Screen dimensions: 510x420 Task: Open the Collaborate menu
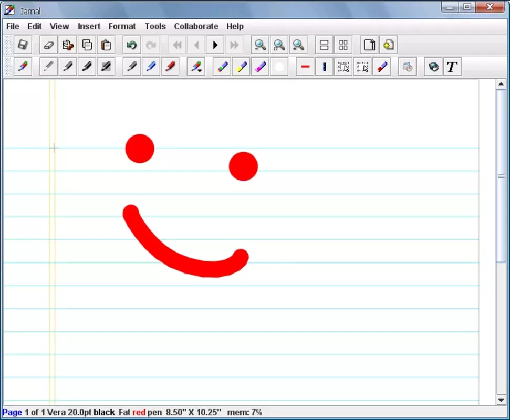[x=196, y=26]
